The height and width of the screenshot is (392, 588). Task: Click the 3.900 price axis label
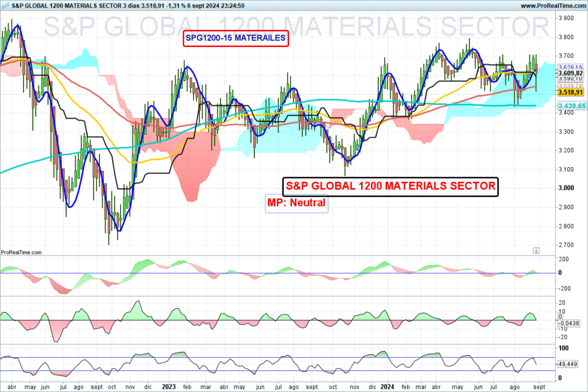click(566, 18)
